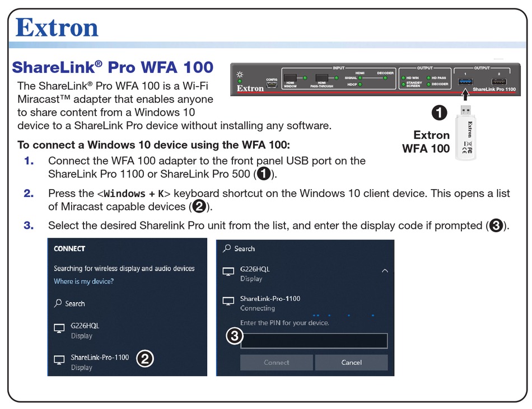Viewport: 532px width, 409px height.
Task: Click the CONNECT panel heading
Action: [x=69, y=249]
